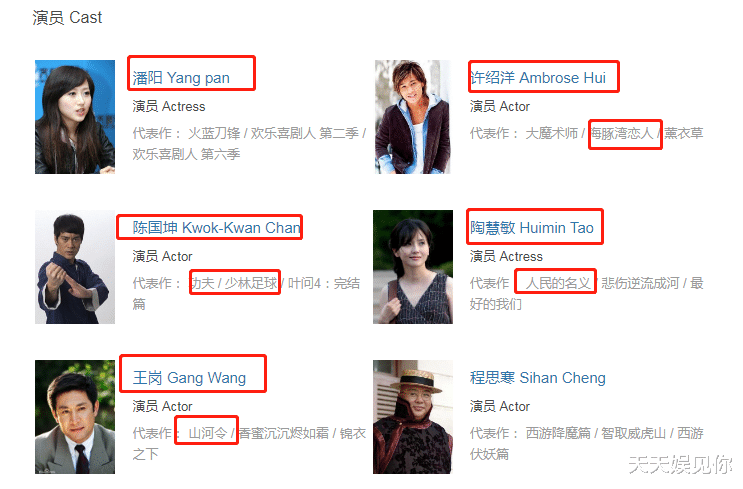
Task: Open the 潘阳 Yang pan name link
Action: pos(181,78)
